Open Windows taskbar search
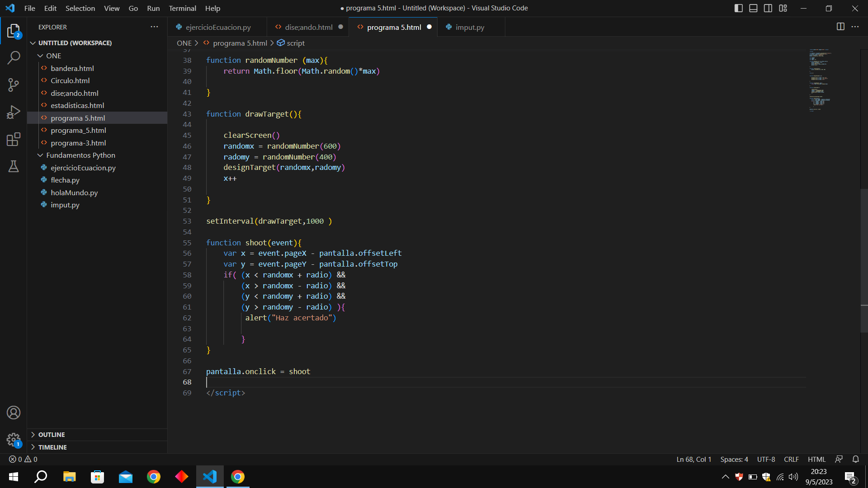This screenshot has width=868, height=488. click(x=41, y=477)
